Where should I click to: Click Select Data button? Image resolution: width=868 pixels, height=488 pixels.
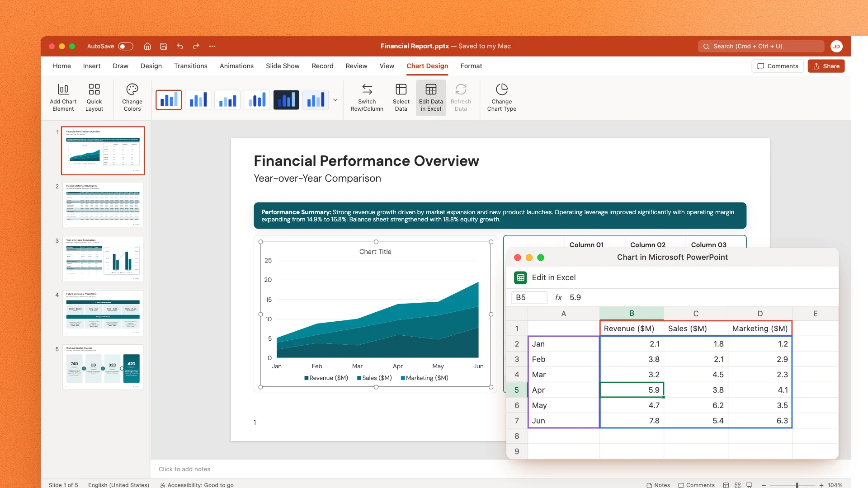[x=401, y=98]
